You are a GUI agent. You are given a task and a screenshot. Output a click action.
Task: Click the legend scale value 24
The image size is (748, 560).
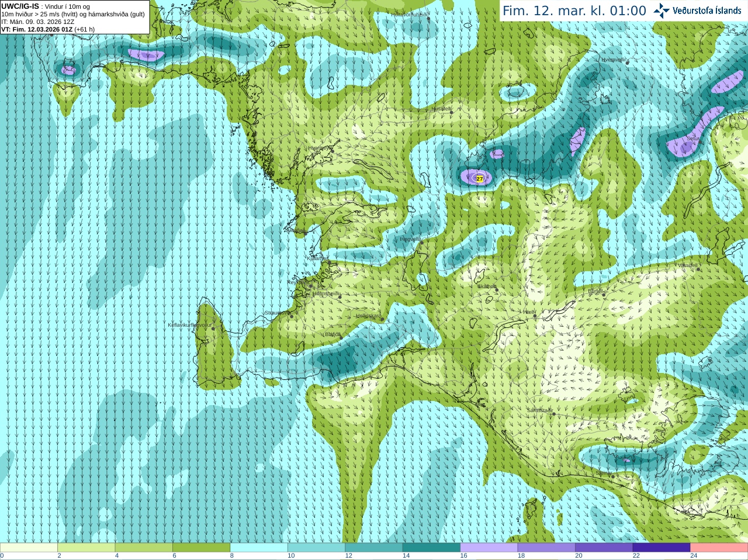coord(694,556)
